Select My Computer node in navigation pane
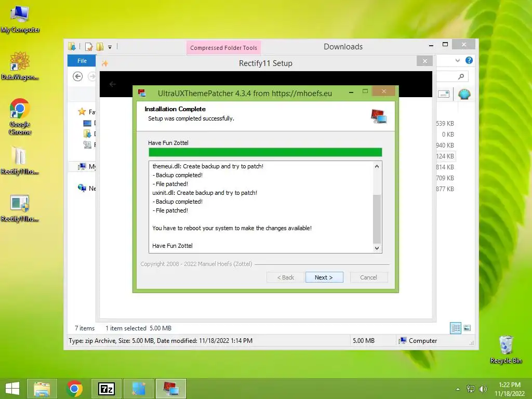532x399 pixels. 87,166
